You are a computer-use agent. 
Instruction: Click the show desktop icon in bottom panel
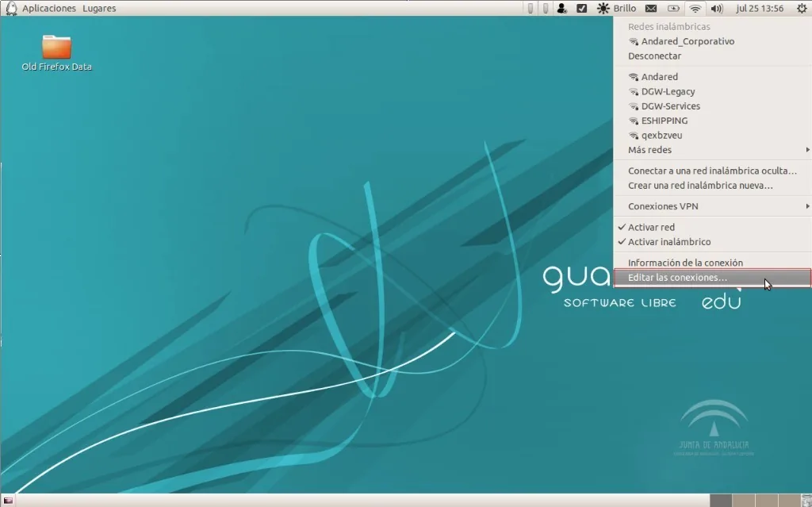coord(8,501)
